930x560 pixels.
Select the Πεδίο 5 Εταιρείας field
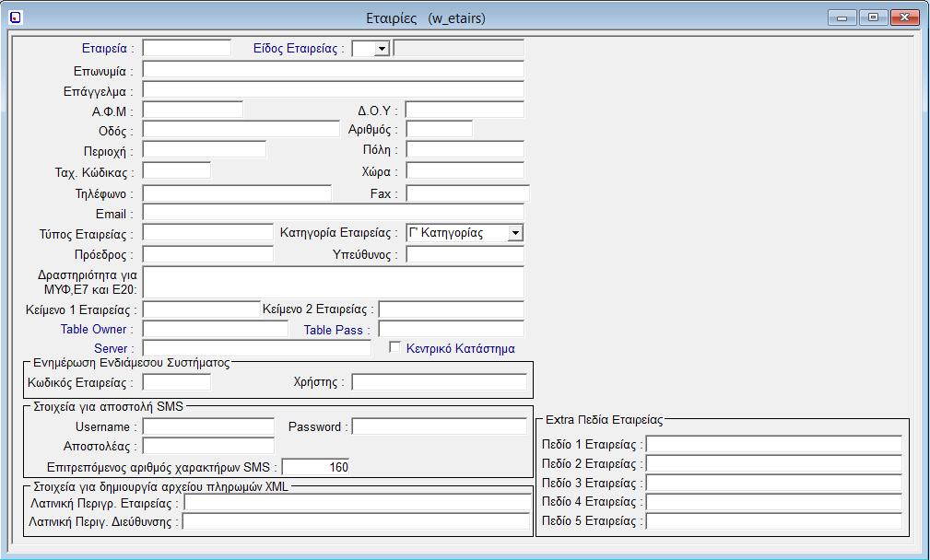tap(774, 521)
